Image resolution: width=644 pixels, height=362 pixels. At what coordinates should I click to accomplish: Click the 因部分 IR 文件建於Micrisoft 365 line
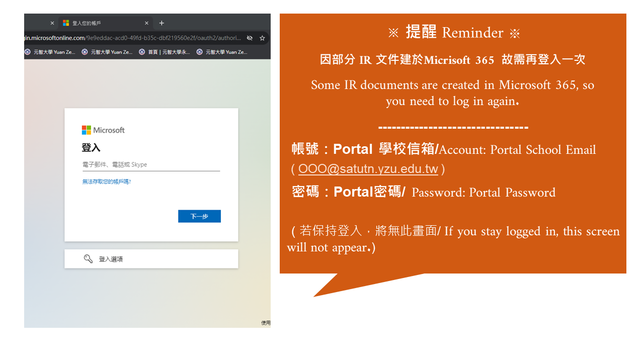click(453, 60)
